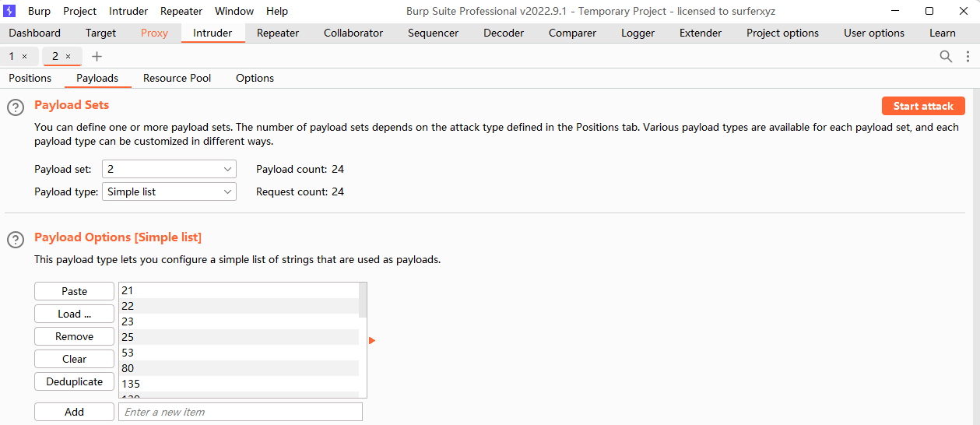Switch to the Proxy tab

pos(154,33)
